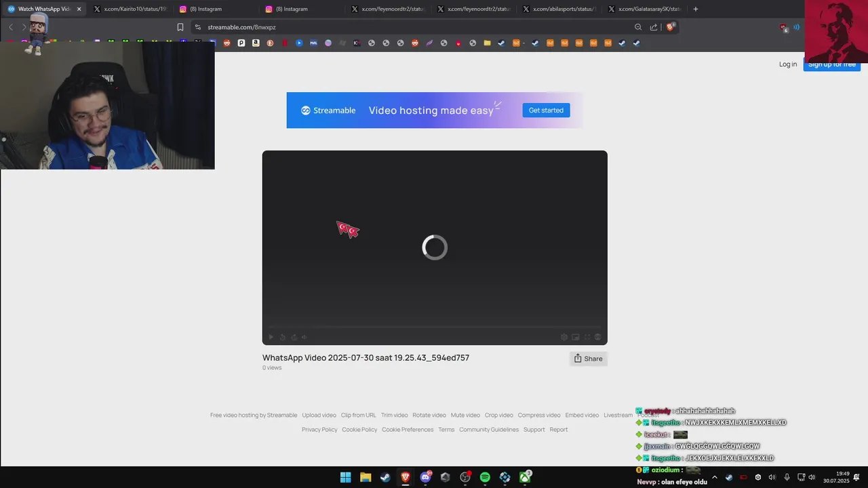Click Free video hosting by Streamable link
Image resolution: width=868 pixels, height=488 pixels.
(254, 415)
